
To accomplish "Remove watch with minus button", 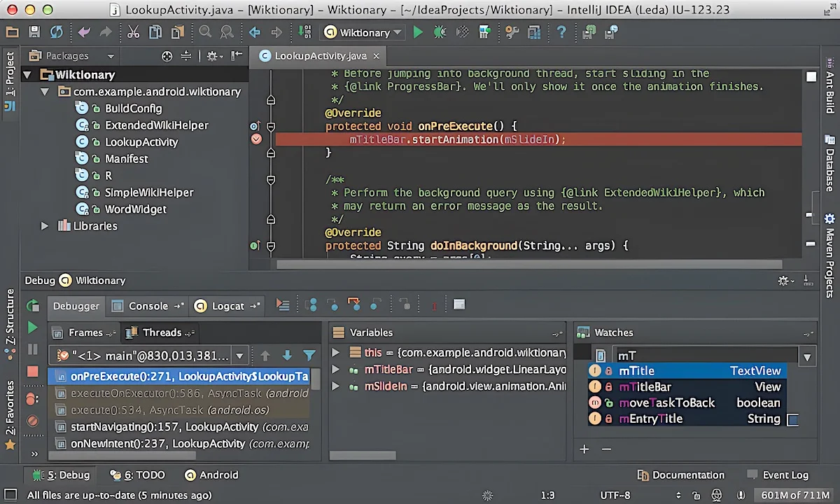I will [x=606, y=449].
